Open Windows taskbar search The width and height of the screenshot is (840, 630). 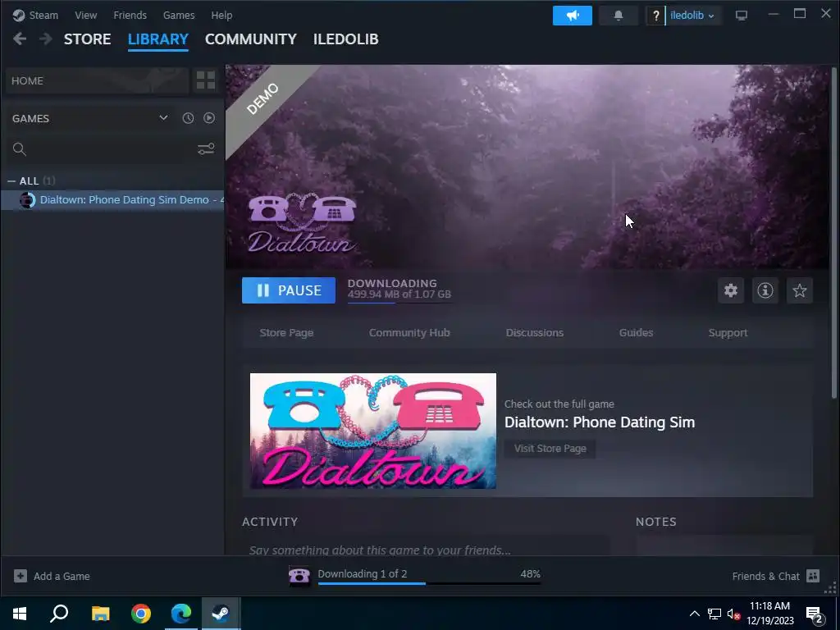tap(59, 613)
